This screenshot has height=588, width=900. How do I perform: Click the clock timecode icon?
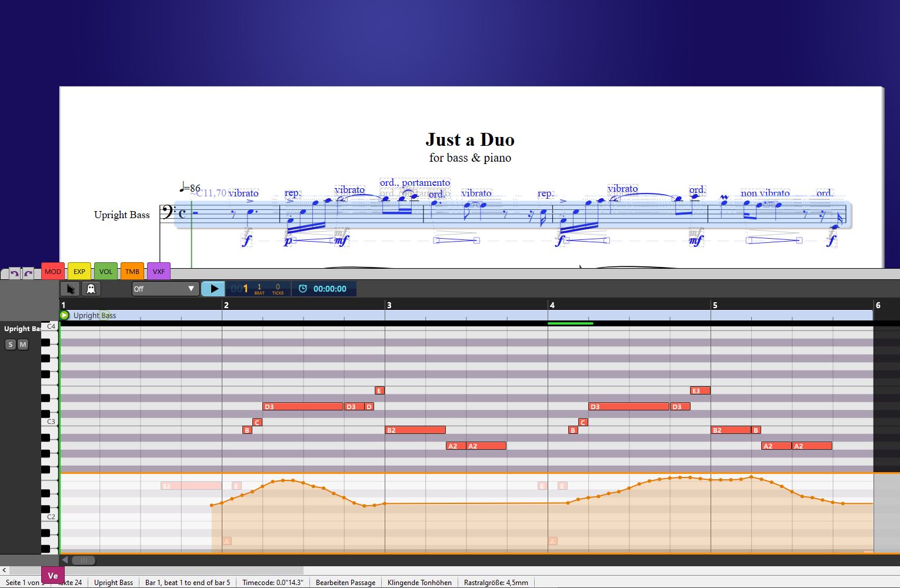(x=303, y=289)
